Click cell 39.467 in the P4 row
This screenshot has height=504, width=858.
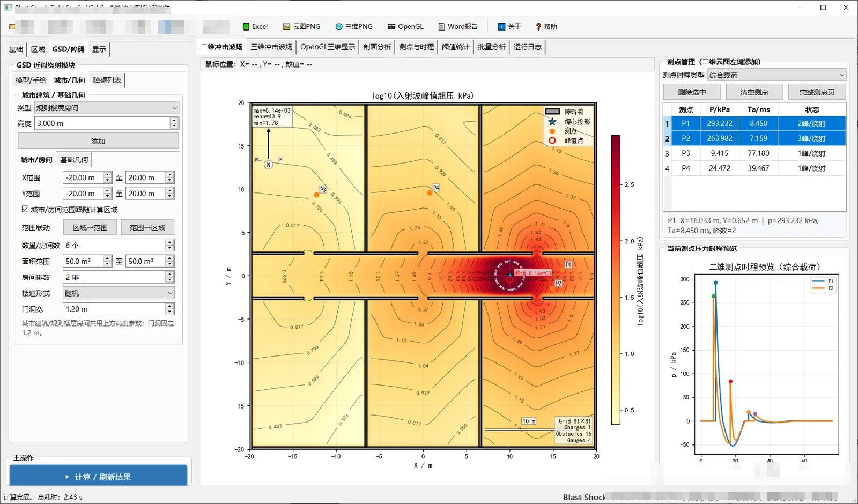[x=758, y=168]
